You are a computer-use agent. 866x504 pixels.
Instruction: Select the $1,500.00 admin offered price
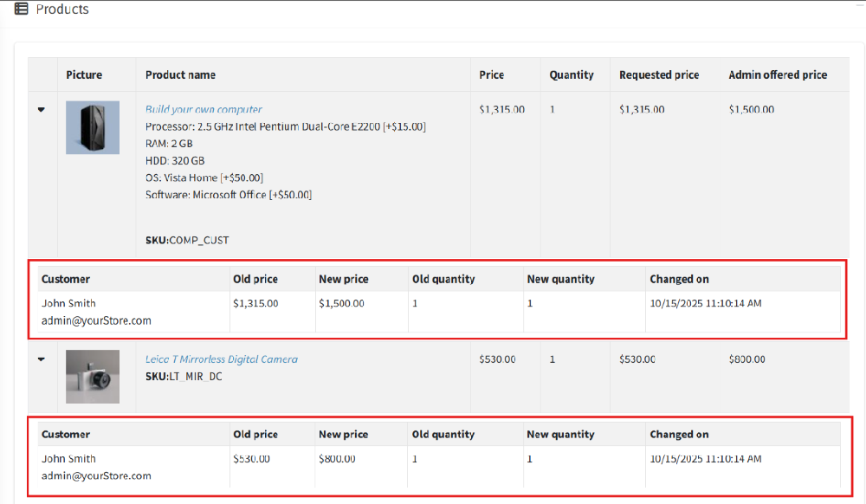[x=752, y=110]
